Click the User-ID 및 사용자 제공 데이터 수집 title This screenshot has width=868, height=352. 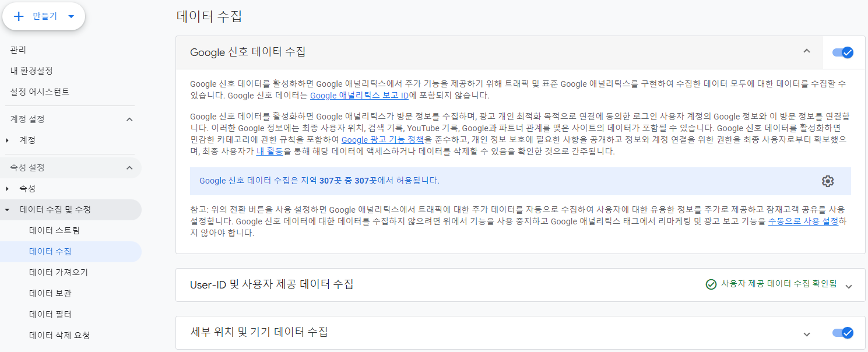click(272, 284)
